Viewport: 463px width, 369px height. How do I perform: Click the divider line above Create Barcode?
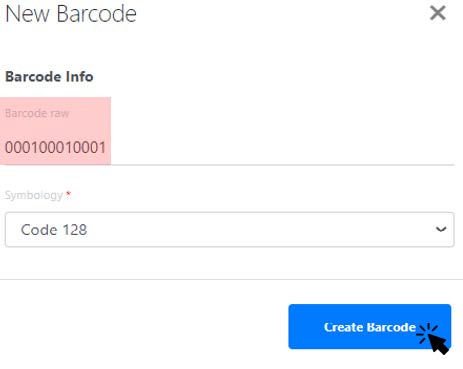(231, 279)
